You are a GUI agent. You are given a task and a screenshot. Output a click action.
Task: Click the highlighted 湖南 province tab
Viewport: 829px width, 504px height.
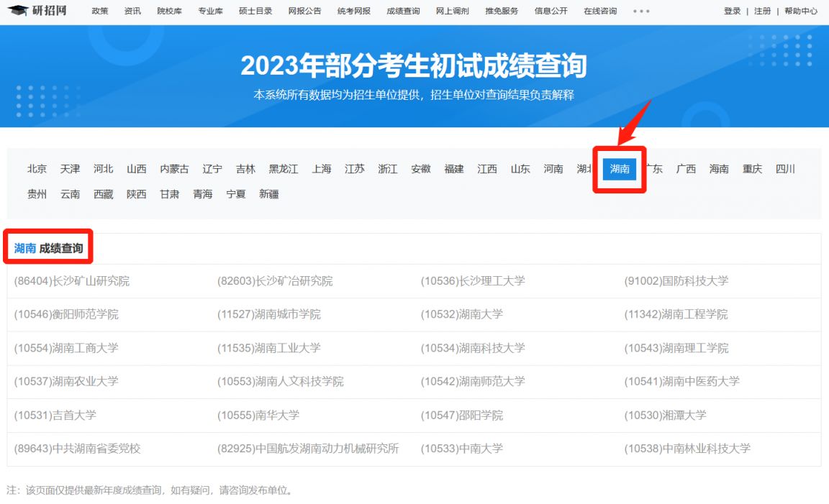pyautogui.click(x=620, y=169)
